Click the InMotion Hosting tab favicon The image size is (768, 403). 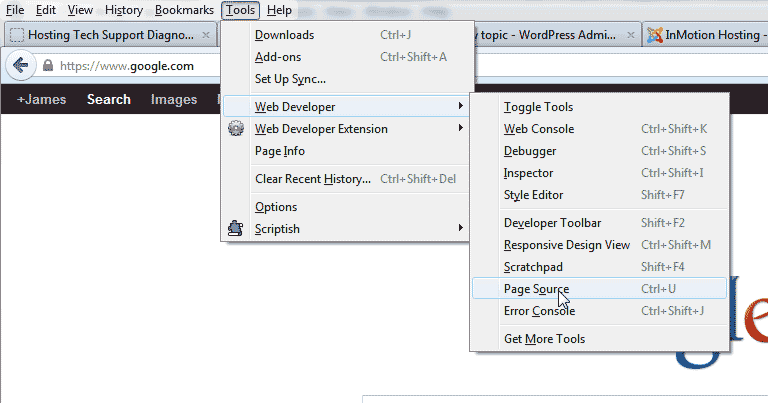coord(655,34)
